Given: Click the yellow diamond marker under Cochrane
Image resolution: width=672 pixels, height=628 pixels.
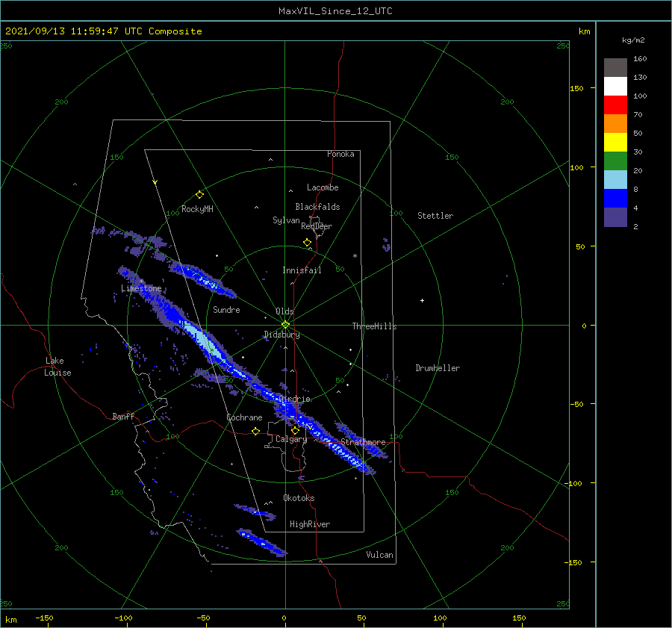Looking at the screenshot, I should 255,431.
